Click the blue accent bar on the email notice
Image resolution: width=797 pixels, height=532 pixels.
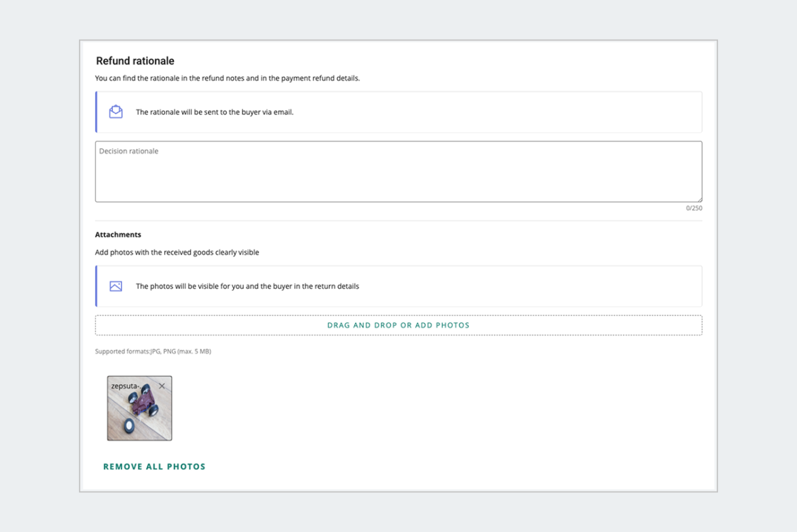pos(96,112)
